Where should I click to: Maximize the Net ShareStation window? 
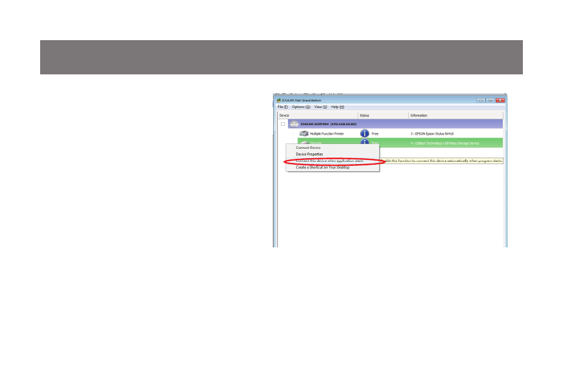pyautogui.click(x=490, y=100)
